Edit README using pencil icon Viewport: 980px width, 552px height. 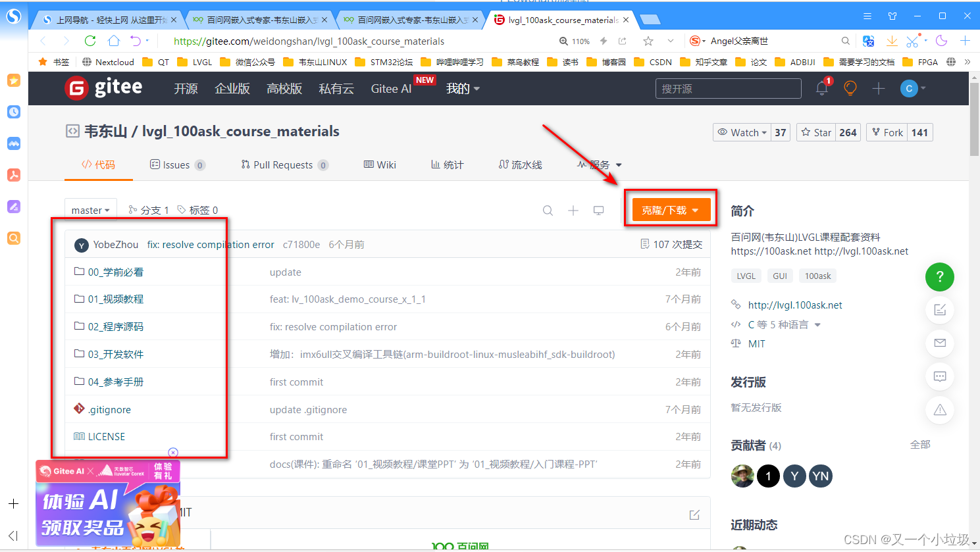pos(694,515)
